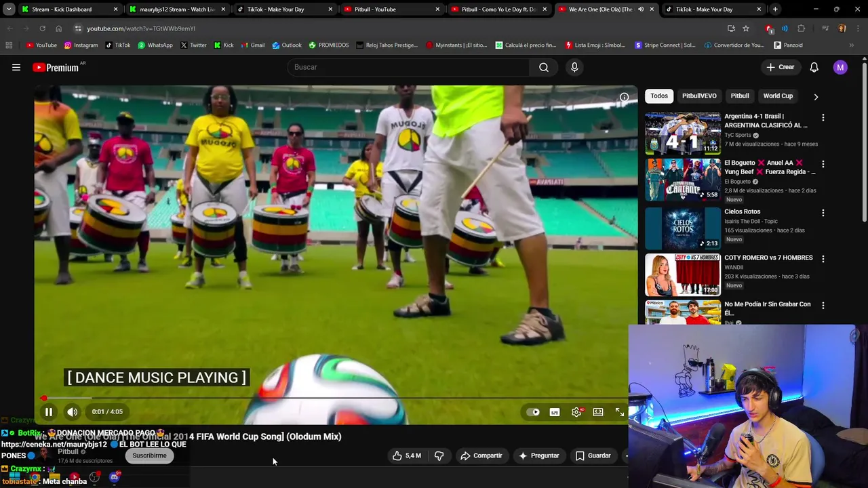
Task: Open Argentina 4-1 Brasil thumbnail
Action: (x=683, y=133)
